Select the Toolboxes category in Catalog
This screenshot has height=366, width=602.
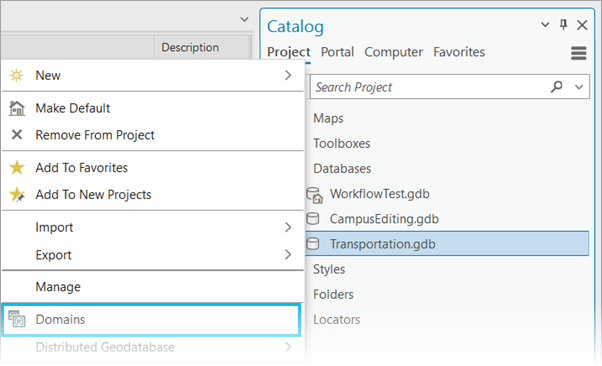pos(342,144)
